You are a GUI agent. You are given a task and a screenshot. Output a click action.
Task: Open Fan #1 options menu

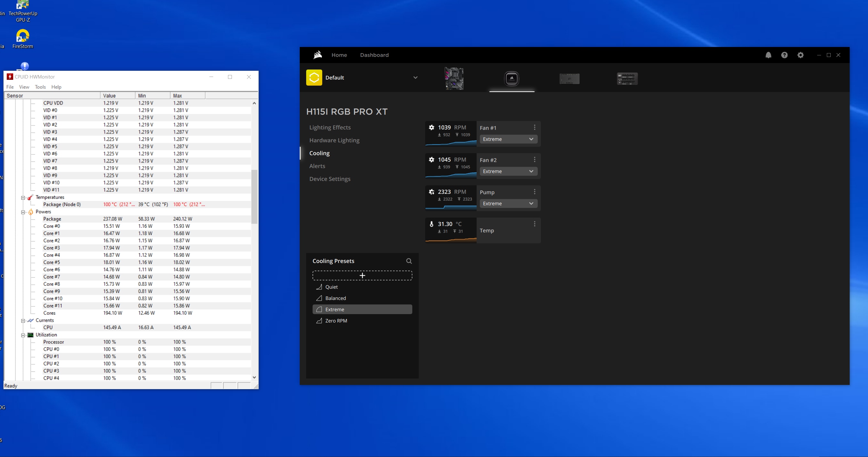(x=534, y=127)
